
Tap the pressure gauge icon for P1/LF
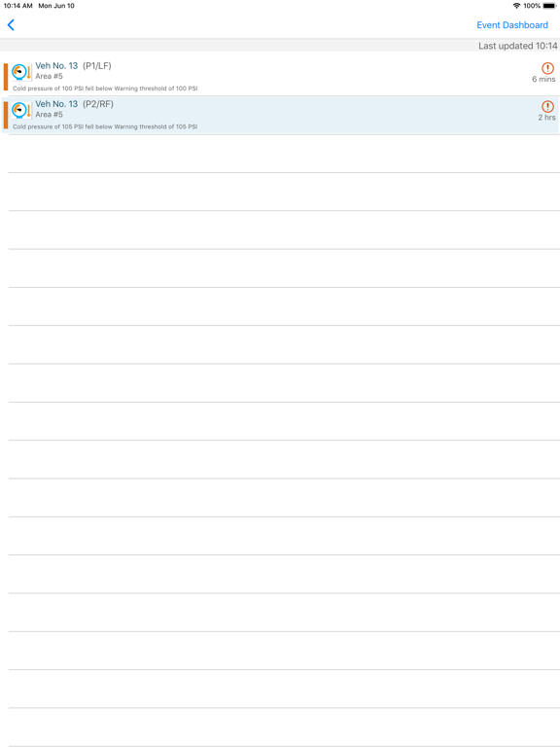(21, 72)
